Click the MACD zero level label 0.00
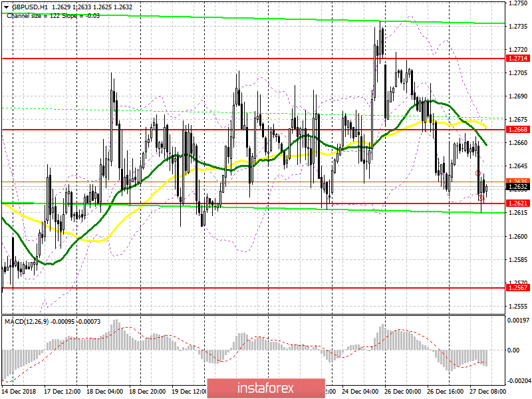The height and width of the screenshot is (399, 532). click(514, 350)
